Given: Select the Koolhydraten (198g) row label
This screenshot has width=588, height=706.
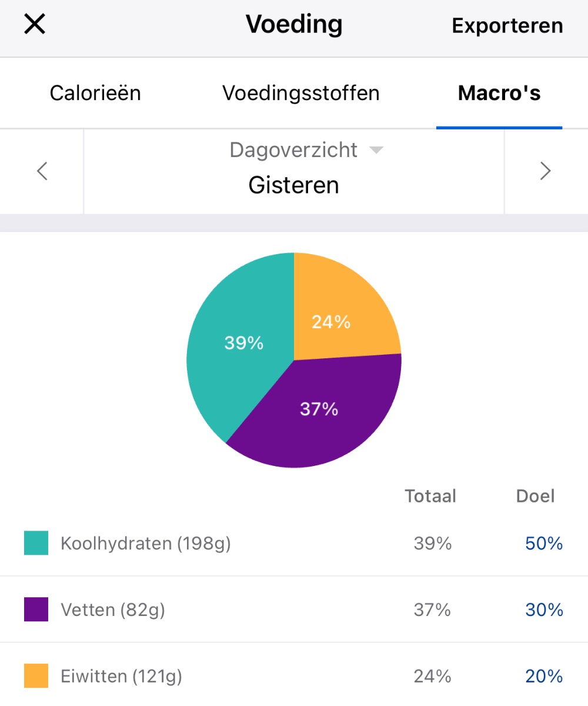Looking at the screenshot, I should 146,543.
